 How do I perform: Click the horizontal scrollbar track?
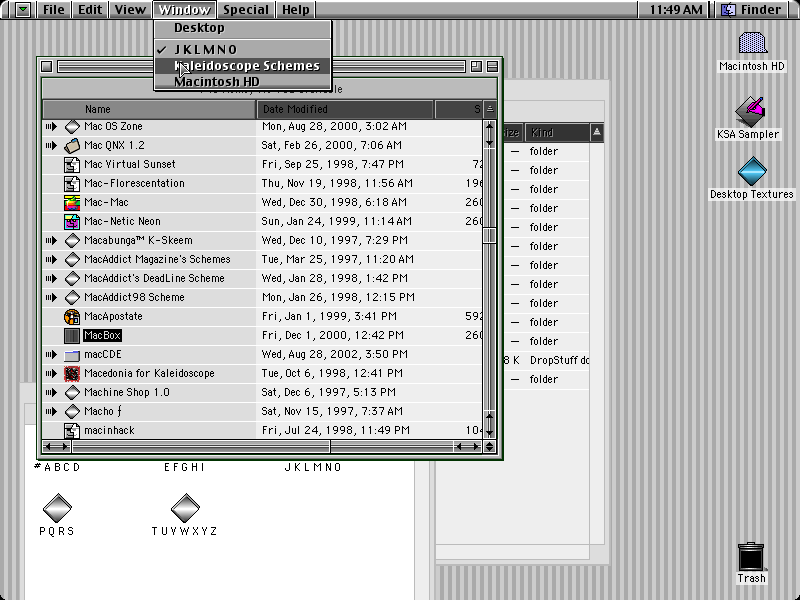click(263, 447)
